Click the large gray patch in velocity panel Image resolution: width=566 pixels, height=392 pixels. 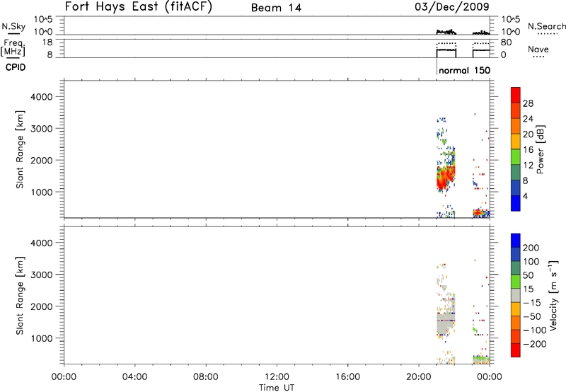[x=445, y=323]
